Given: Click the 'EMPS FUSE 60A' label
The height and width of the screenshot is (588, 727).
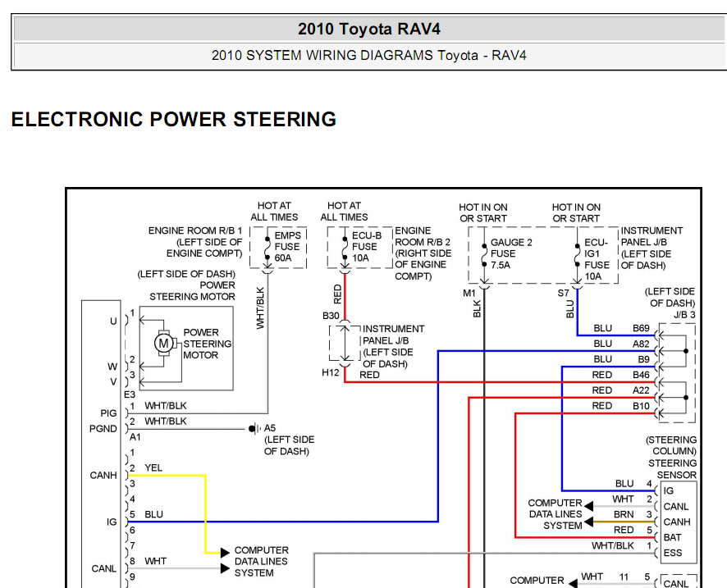Looking at the screenshot, I should [287, 247].
